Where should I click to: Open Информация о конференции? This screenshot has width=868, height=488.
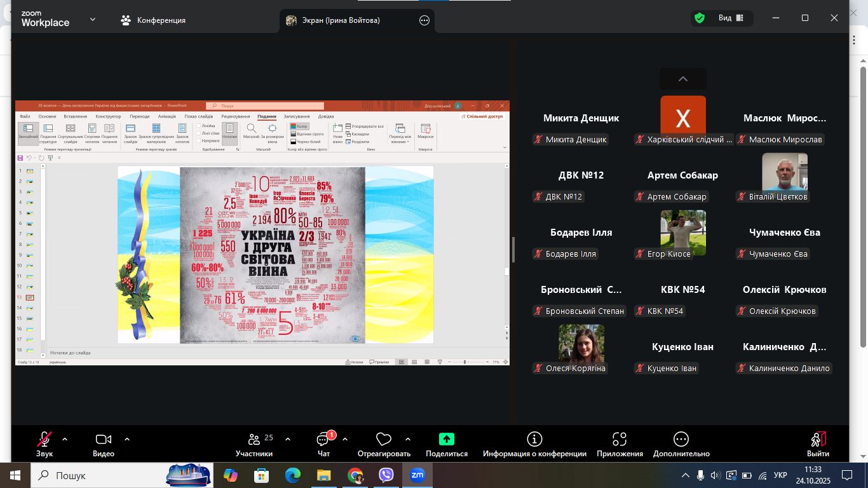[x=534, y=440]
